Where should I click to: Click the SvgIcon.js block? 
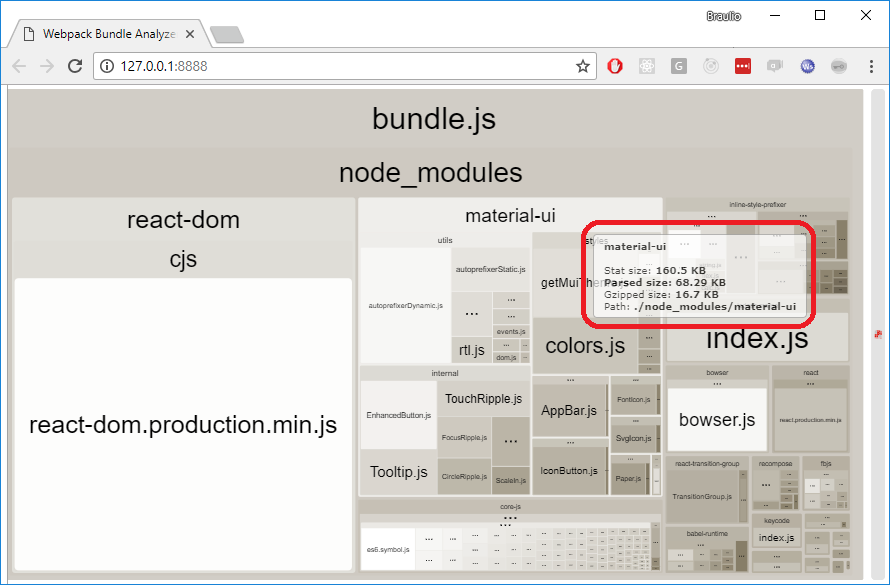pyautogui.click(x=633, y=438)
